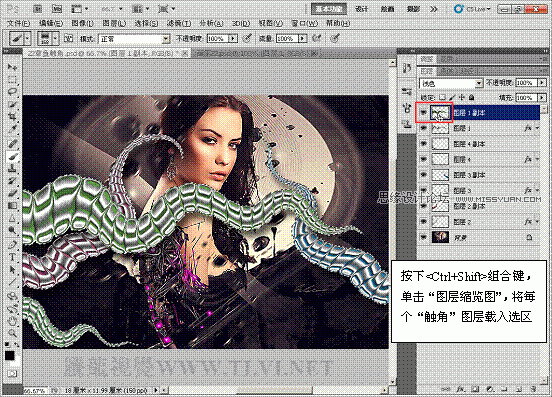The image size is (552, 397).
Task: Expand effects of 图层 1 layer
Action: pos(537,128)
